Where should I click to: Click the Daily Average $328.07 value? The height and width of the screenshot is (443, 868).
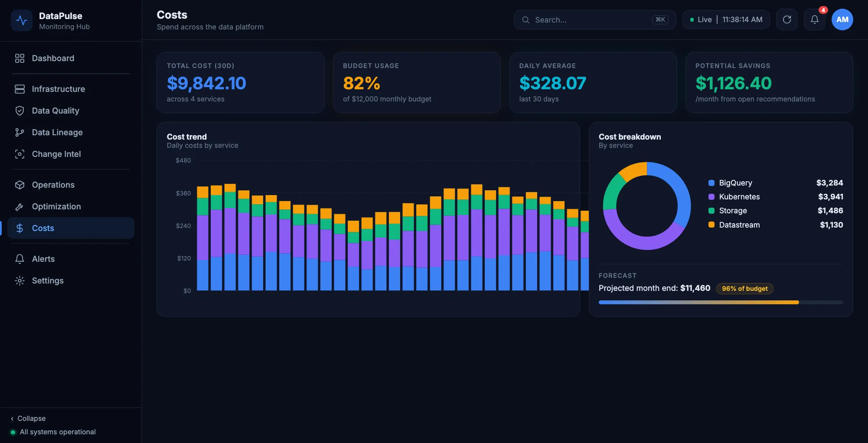point(552,83)
